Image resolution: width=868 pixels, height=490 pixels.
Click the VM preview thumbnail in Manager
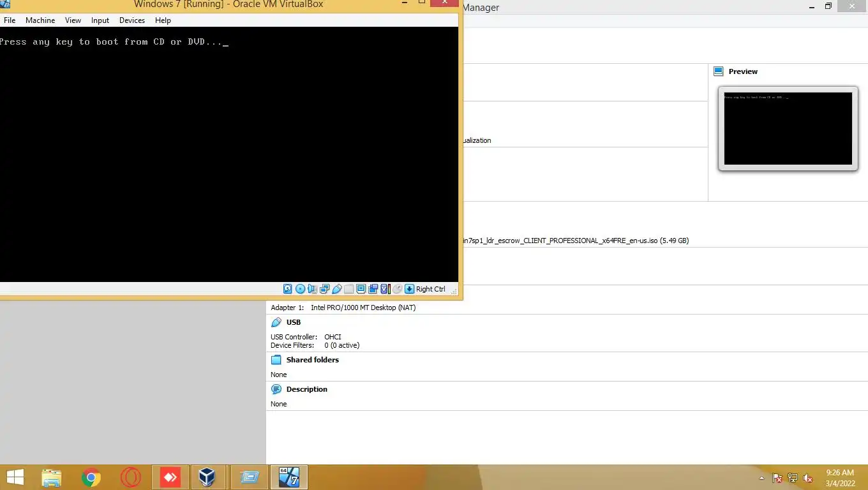point(788,129)
